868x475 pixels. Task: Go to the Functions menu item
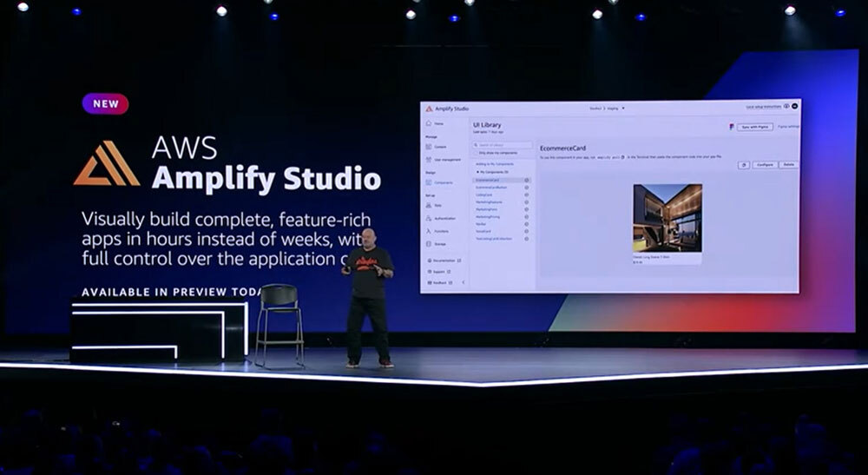coord(442,231)
